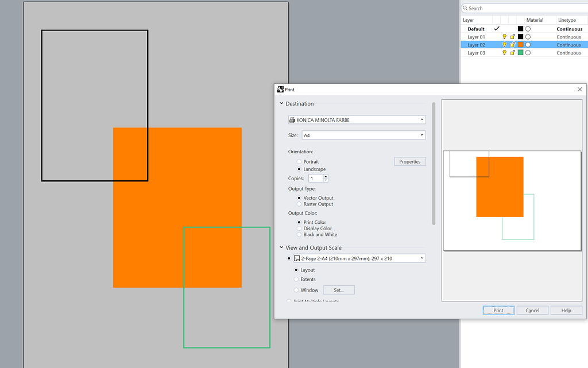The height and width of the screenshot is (368, 588).
Task: Click Layer 01's material circle icon
Action: click(x=527, y=37)
